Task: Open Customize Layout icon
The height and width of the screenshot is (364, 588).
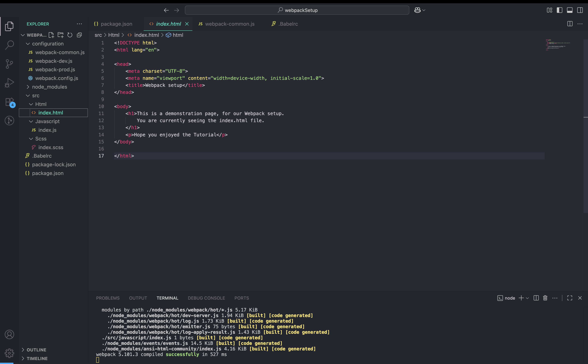Action: [550, 10]
